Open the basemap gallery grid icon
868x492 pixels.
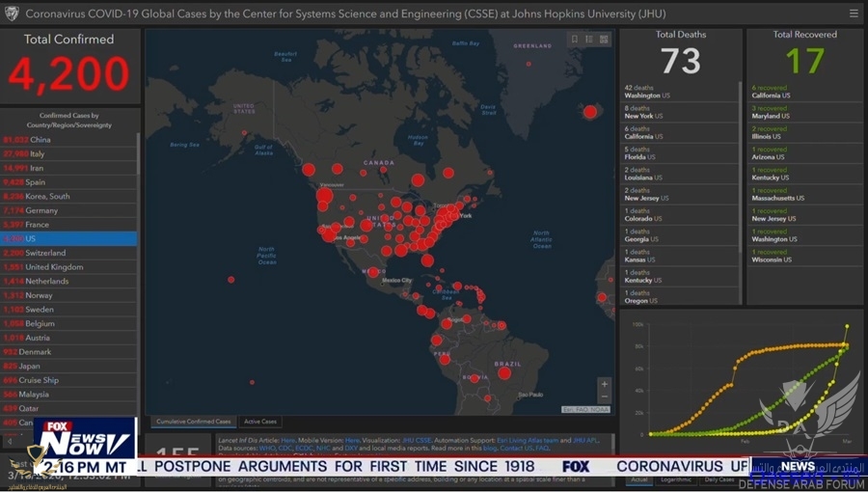pos(604,40)
